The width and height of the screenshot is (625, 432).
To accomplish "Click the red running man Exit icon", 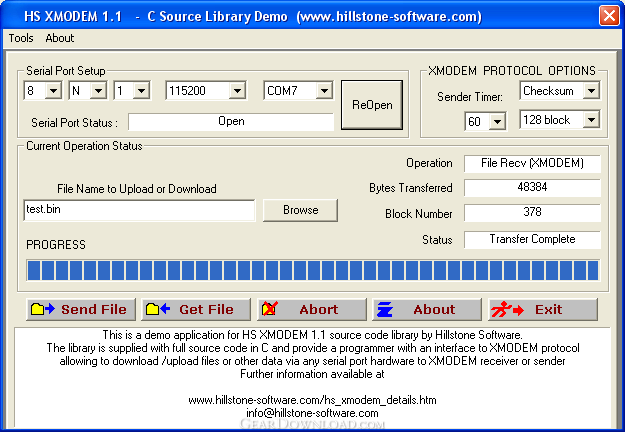I will (507, 309).
